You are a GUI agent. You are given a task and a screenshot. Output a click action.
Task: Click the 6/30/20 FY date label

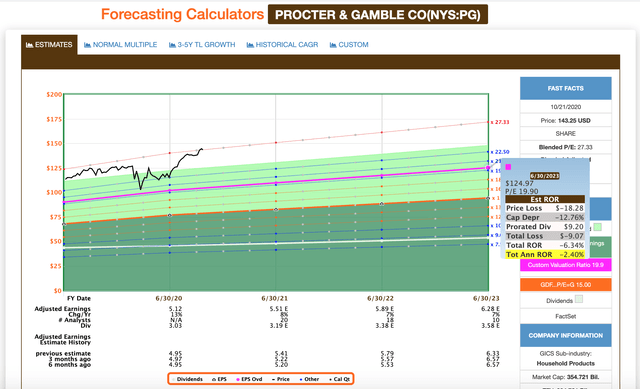(x=169, y=298)
